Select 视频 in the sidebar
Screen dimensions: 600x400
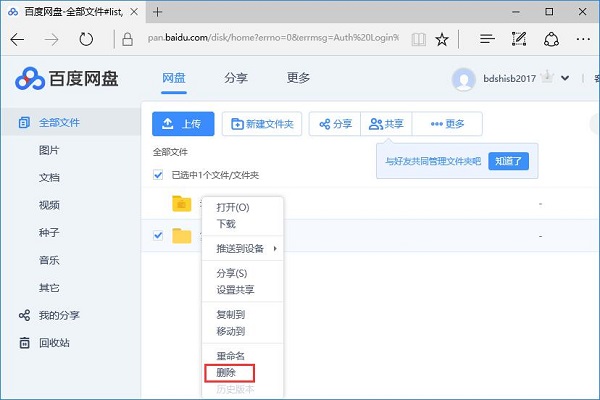[49, 205]
